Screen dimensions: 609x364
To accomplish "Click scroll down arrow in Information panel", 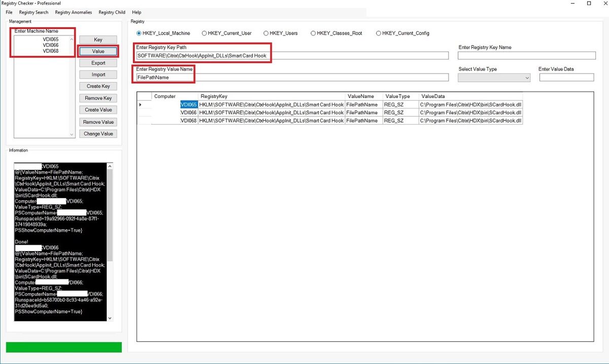I will 110,317.
